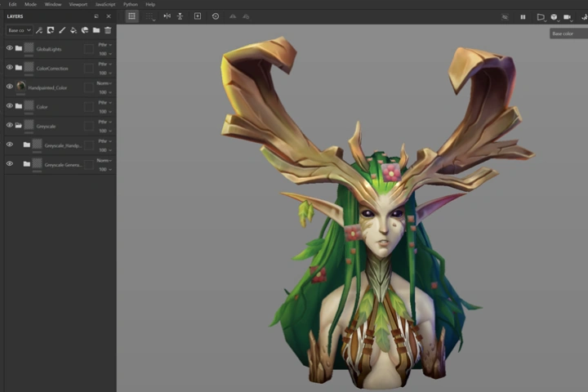Hide the Greyscale_Handp... folder
The image size is (588, 392).
(9, 145)
